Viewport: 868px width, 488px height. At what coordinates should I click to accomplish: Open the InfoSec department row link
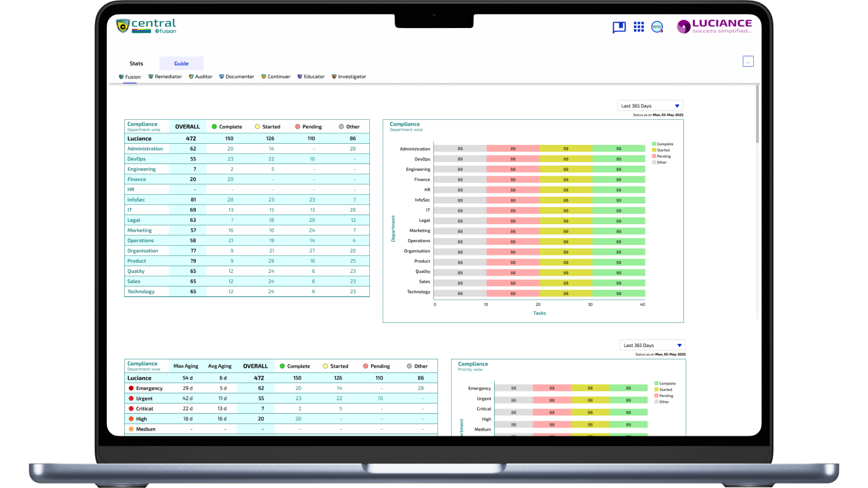(x=136, y=200)
